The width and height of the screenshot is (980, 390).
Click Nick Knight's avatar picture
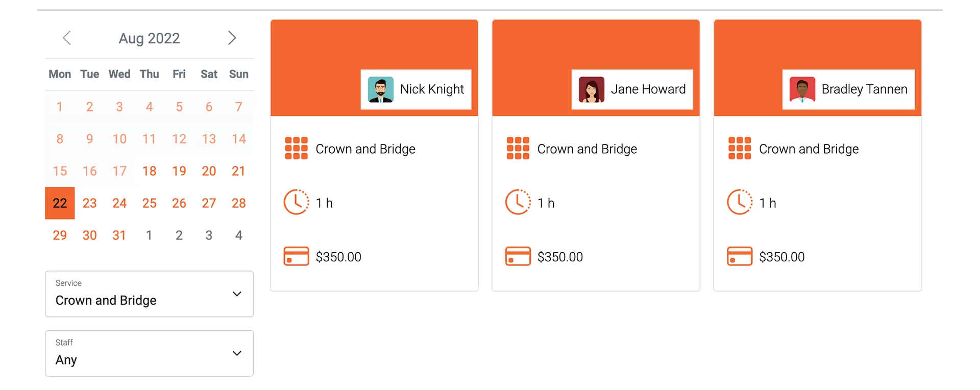pyautogui.click(x=381, y=89)
